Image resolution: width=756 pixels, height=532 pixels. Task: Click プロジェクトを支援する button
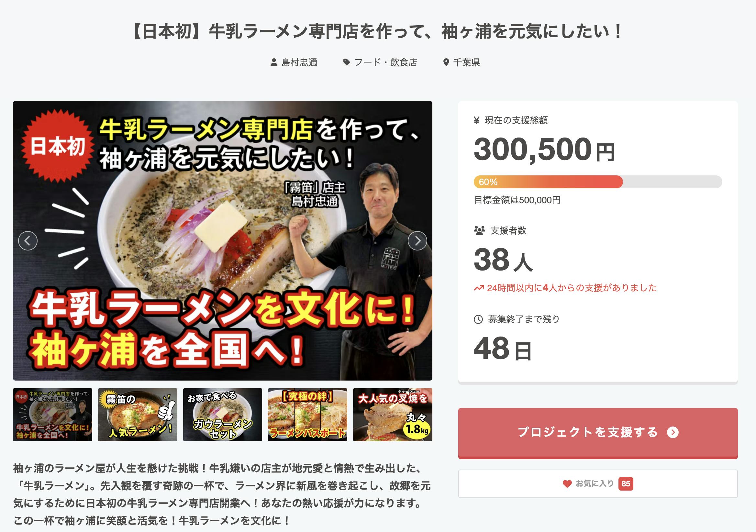[x=598, y=433]
